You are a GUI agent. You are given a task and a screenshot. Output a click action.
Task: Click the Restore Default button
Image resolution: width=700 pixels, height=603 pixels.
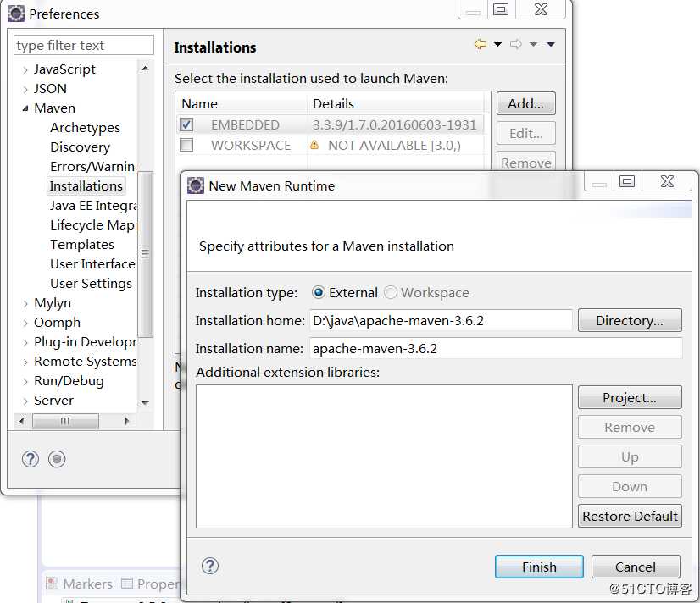point(630,516)
